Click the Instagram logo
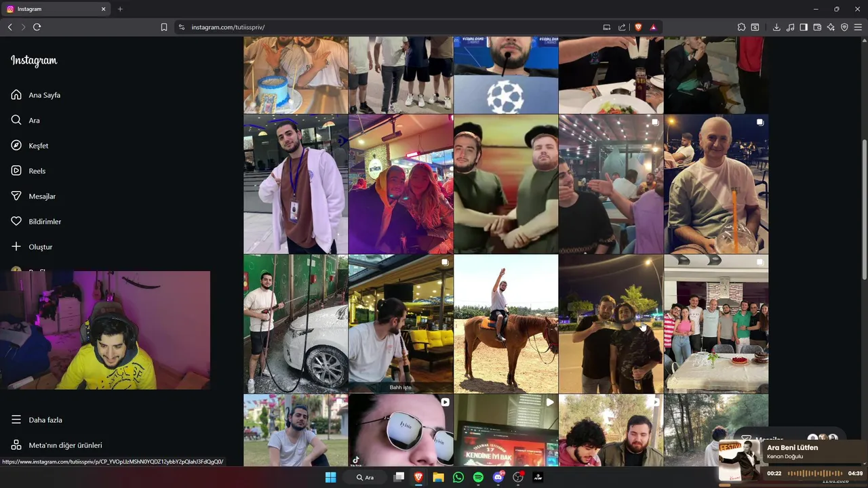Screen dimensions: 868x488 pos(34,60)
